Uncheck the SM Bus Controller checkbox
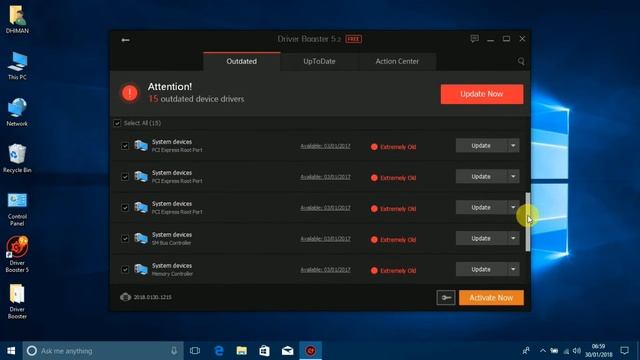This screenshot has width=640, height=360. pos(125,238)
